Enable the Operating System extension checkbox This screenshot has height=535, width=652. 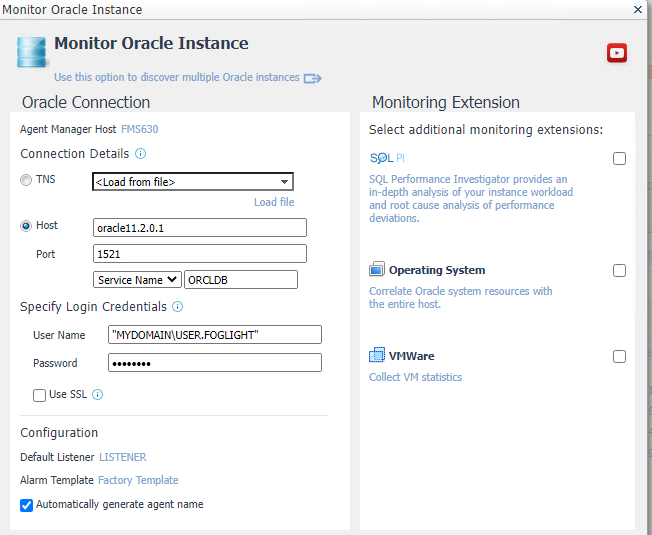pos(620,271)
